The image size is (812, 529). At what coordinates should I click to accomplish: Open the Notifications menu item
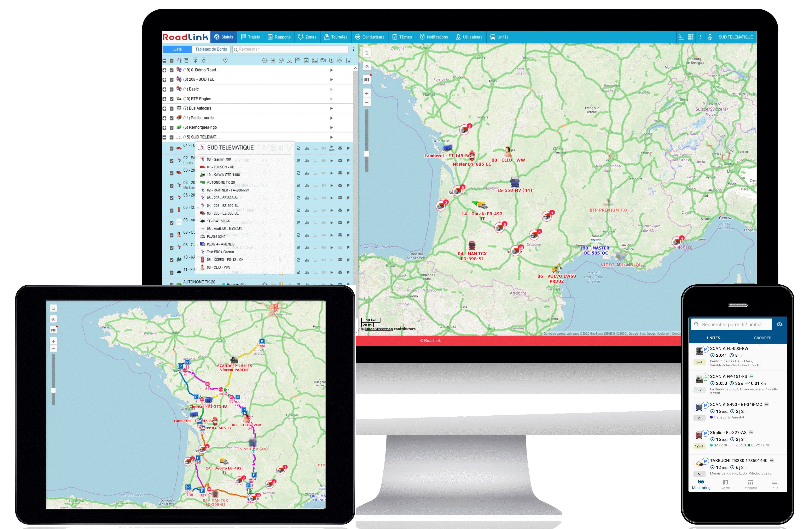434,37
